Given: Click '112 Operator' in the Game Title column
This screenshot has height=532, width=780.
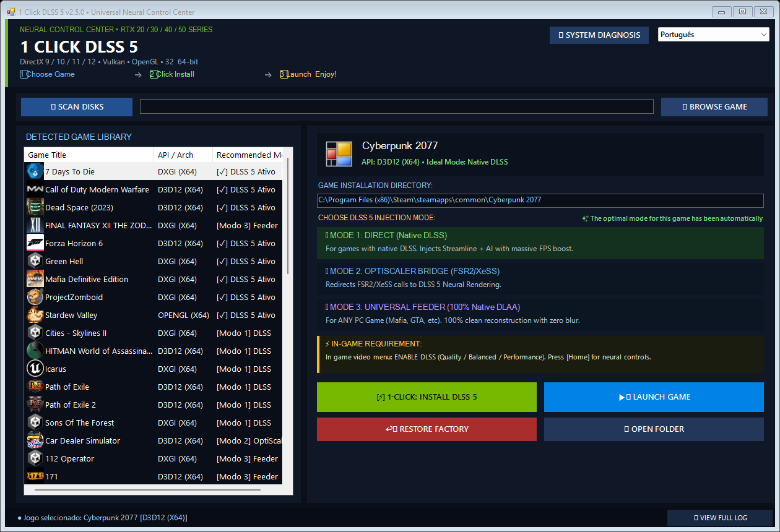Looking at the screenshot, I should [70, 458].
